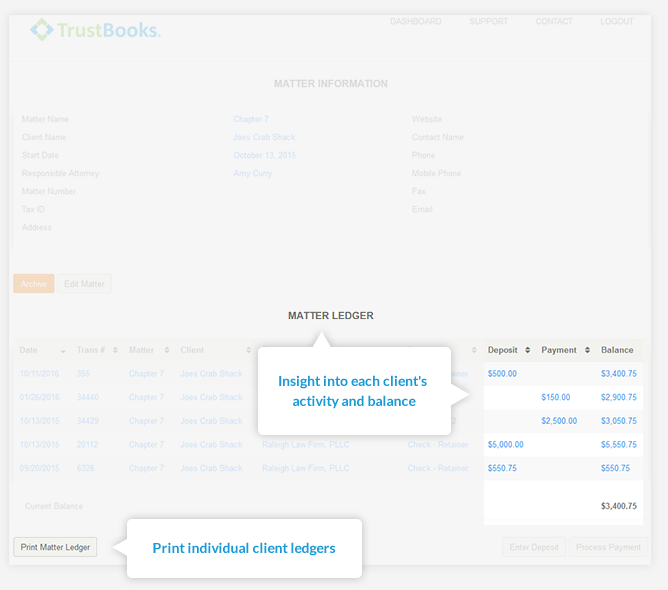
Task: Go to the Support page
Action: point(488,22)
